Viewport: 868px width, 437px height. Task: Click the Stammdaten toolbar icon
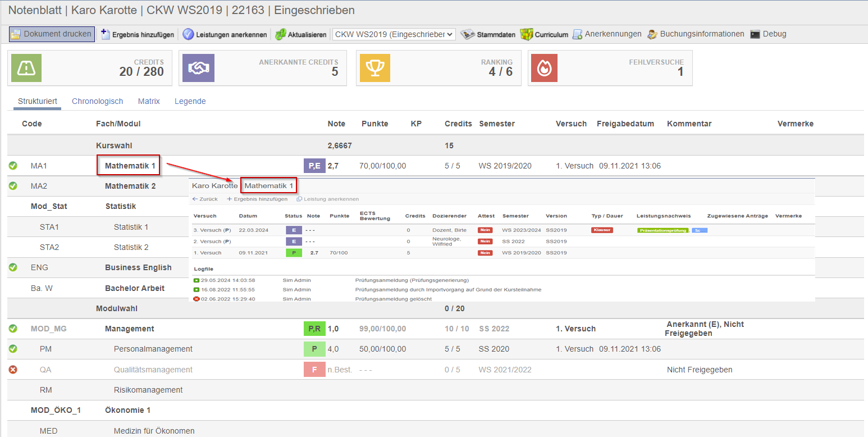coord(468,34)
